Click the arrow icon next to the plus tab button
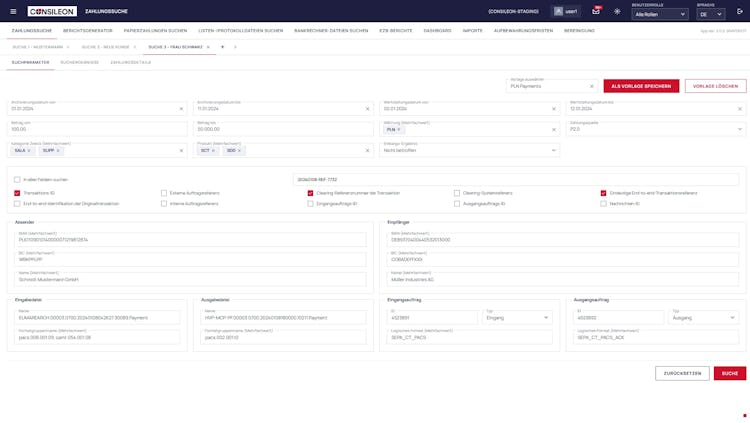This screenshot has width=750, height=423. pyautogui.click(x=235, y=47)
